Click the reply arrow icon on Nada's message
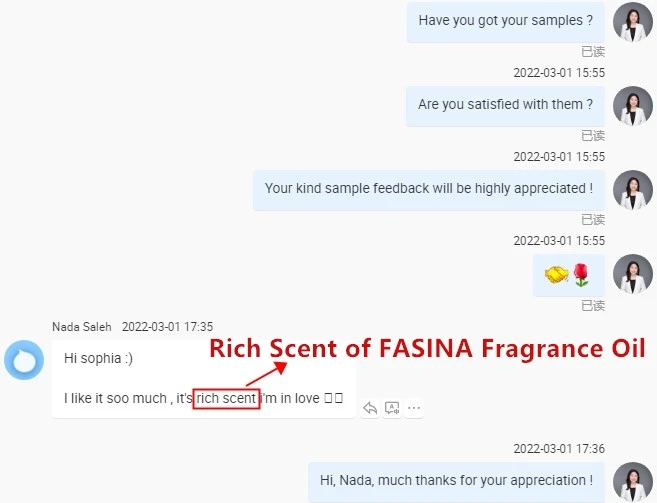Screen dimensions: 657x503 tap(370, 407)
